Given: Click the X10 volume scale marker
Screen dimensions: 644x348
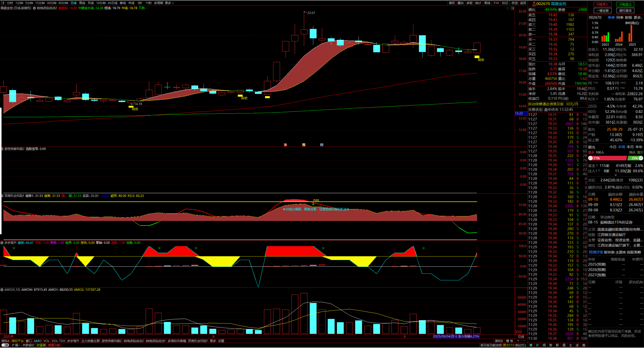Looking at the screenshot, I should pos(519,332).
